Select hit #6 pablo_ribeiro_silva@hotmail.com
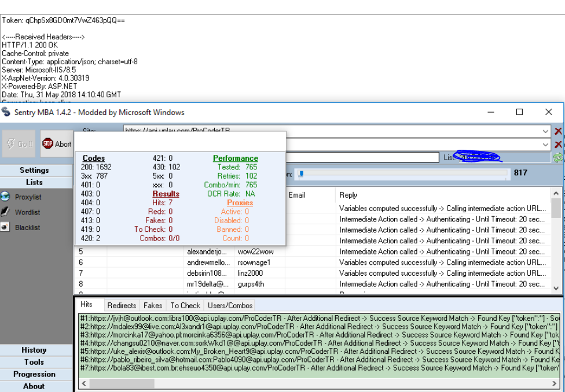565x392 pixels. [x=319, y=360]
